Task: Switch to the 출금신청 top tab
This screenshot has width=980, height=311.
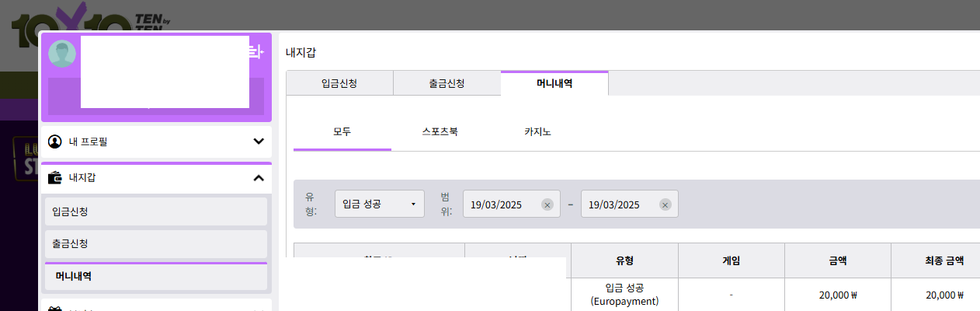Action: click(x=447, y=83)
